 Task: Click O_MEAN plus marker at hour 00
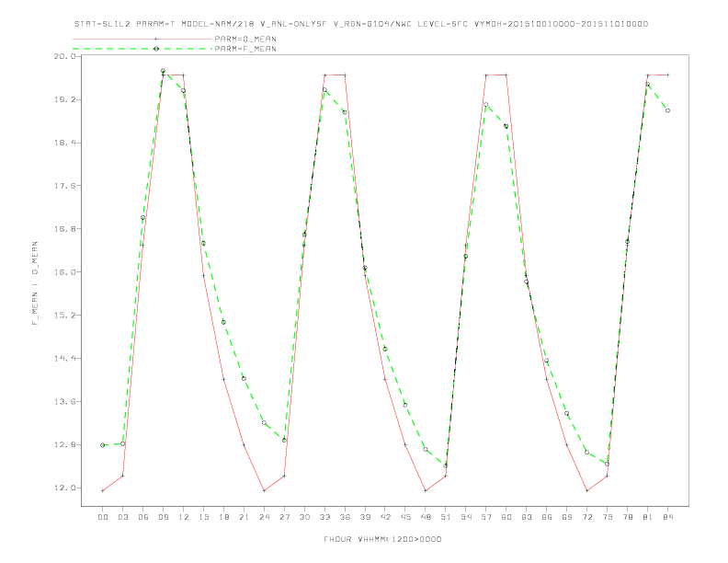[x=103, y=490]
